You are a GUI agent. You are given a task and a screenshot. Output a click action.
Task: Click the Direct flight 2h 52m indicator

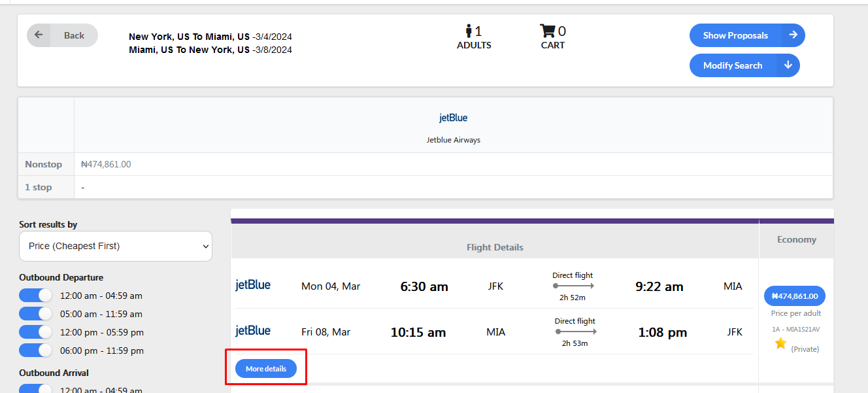pyautogui.click(x=573, y=286)
